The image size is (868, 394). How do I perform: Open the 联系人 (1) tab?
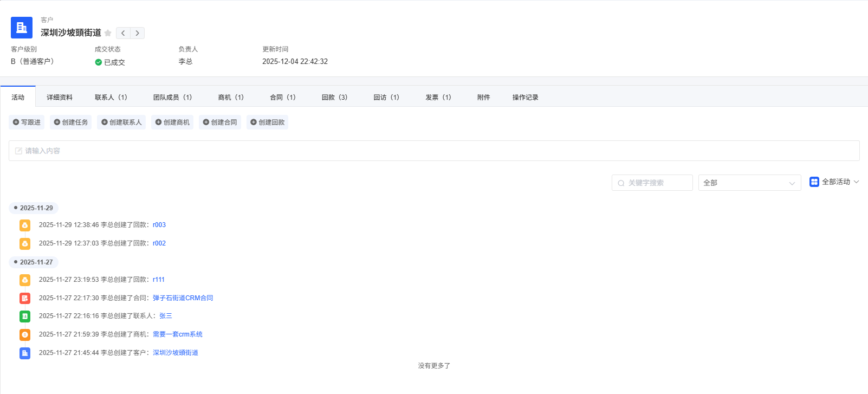[111, 97]
